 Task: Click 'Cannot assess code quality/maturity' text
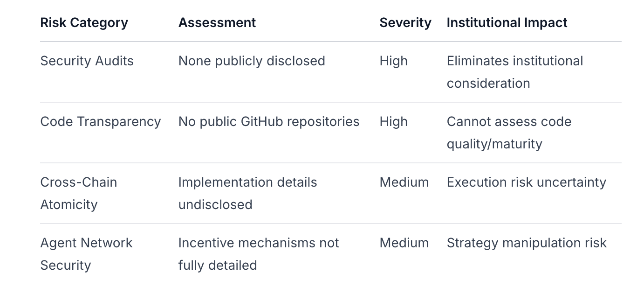(x=509, y=133)
